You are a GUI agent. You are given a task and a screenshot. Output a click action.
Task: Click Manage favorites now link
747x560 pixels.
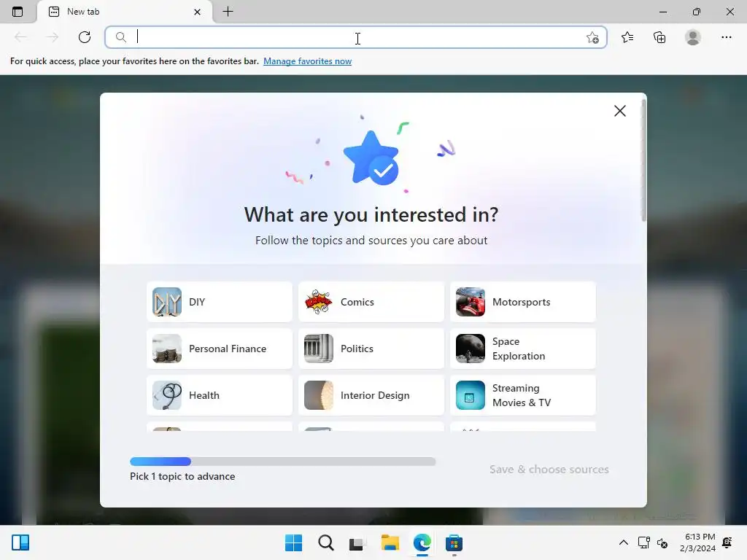coord(307,61)
